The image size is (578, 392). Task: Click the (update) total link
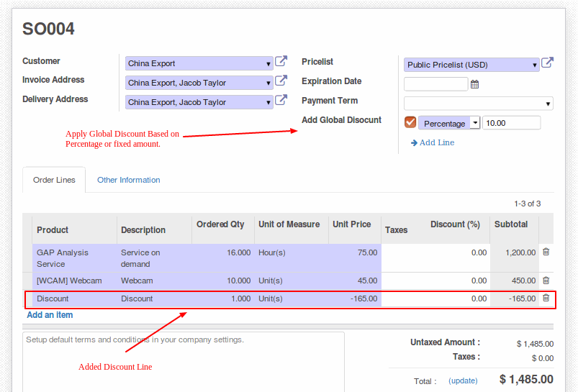463,380
